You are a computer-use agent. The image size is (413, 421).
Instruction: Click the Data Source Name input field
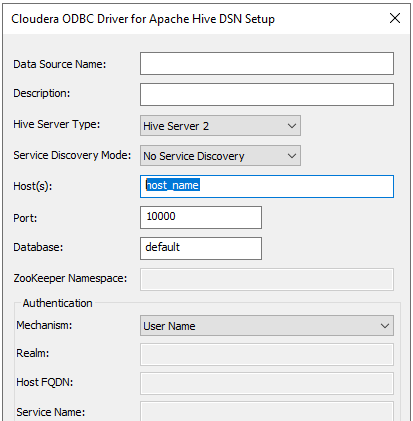click(x=267, y=63)
